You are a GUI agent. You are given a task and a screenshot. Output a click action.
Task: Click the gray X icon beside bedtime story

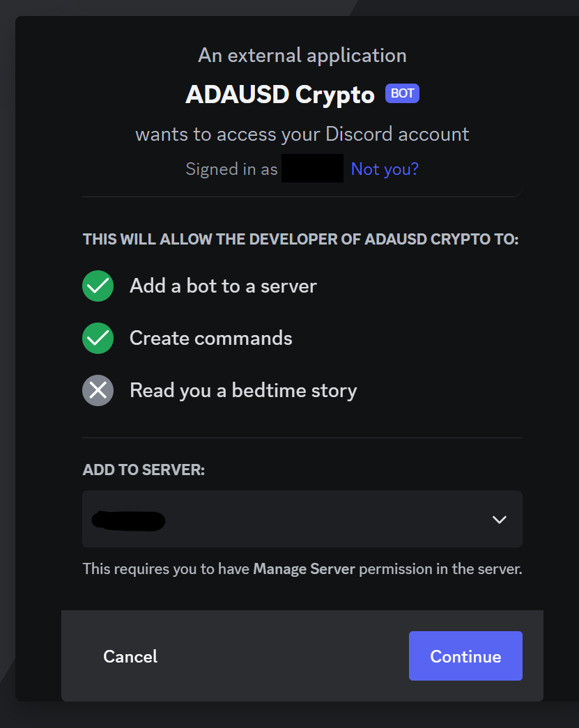click(x=98, y=390)
